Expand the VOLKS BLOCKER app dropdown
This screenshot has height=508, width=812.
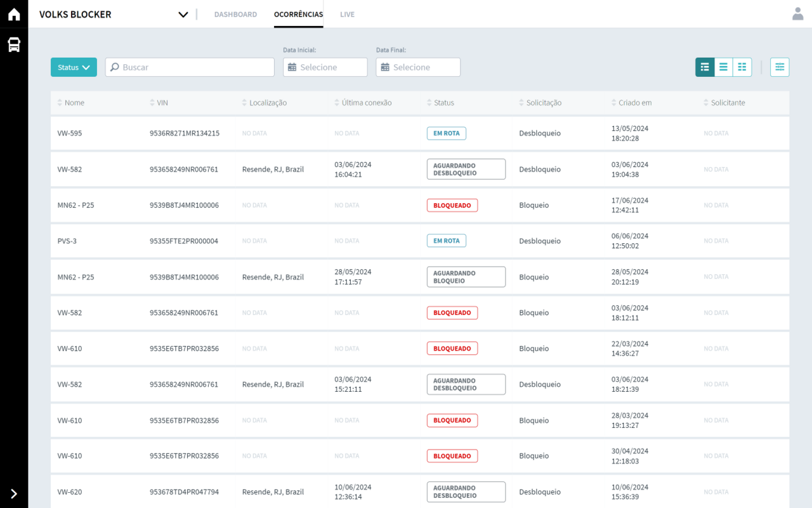[x=183, y=15]
